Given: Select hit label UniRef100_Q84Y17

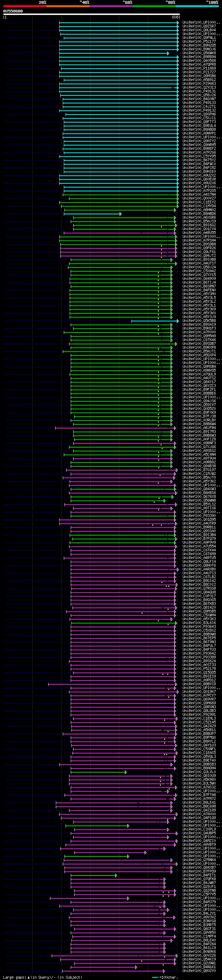Looking at the screenshot, I should coord(199,382).
